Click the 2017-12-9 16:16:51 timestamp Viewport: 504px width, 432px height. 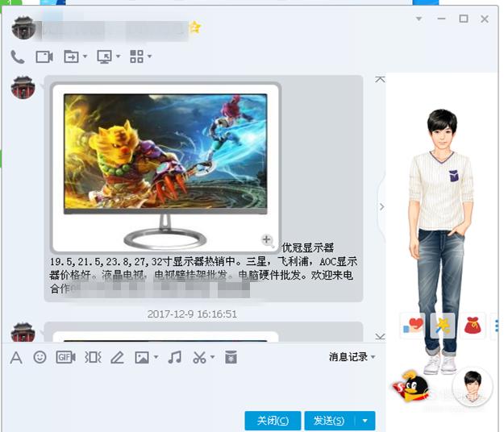(x=192, y=314)
